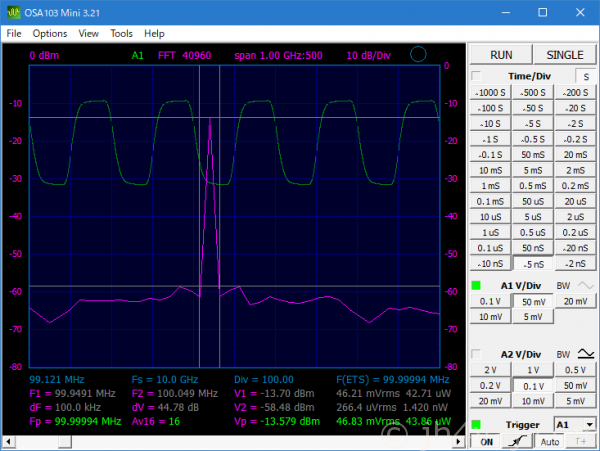600x451 pixels.
Task: Click the A1 BW filter wave icon
Action: coord(585,285)
